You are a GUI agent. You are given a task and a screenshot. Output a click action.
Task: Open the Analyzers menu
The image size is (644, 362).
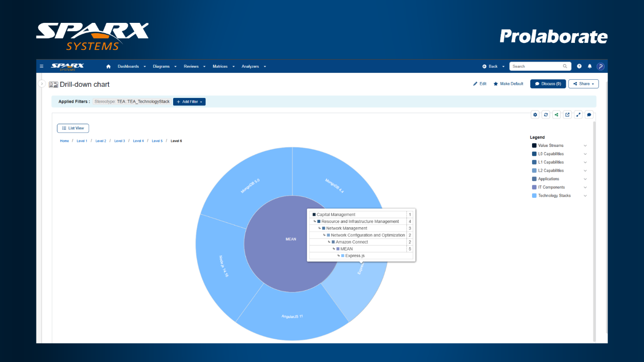click(253, 66)
